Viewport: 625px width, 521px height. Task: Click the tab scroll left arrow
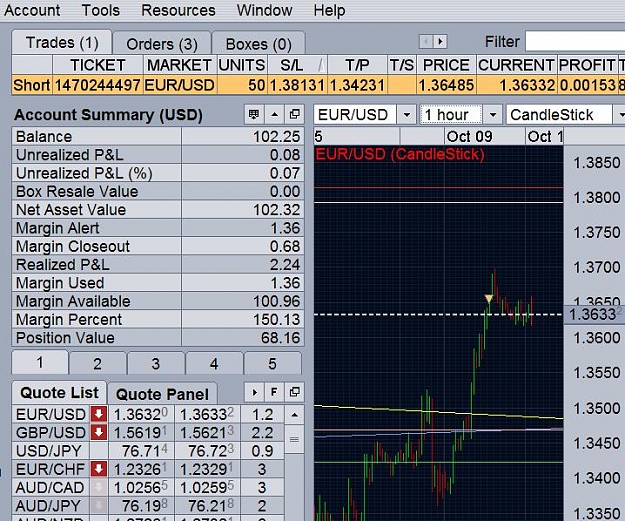(x=426, y=41)
